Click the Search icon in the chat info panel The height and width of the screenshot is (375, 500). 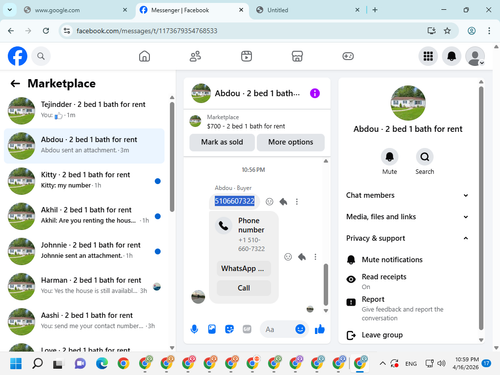point(425,157)
